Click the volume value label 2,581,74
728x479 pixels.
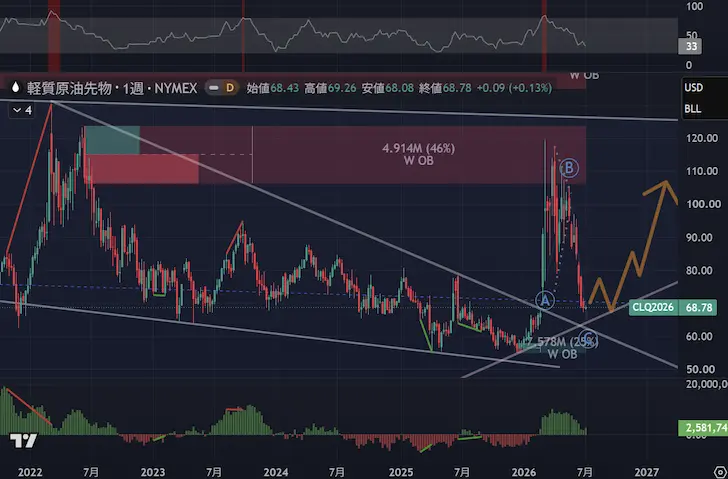tap(703, 427)
